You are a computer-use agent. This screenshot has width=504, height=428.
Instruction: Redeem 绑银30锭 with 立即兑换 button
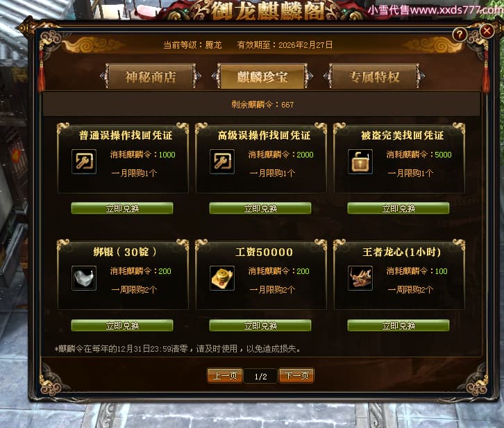point(122,325)
